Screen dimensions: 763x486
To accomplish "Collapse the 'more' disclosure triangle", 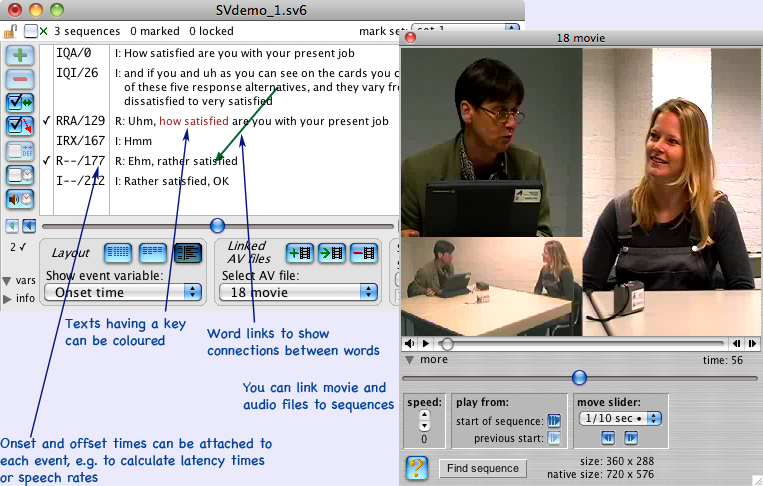I will pos(410,360).
